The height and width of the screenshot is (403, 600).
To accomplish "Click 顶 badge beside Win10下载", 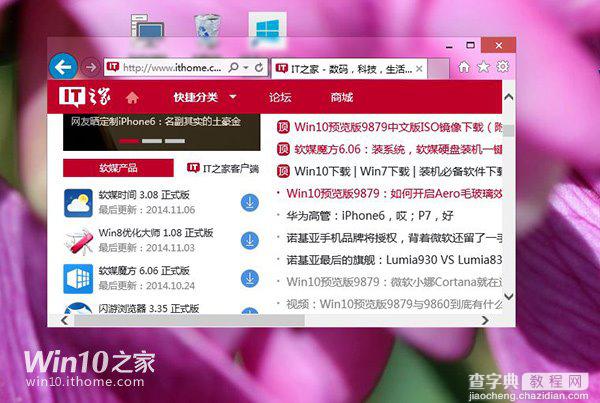I will (x=283, y=171).
